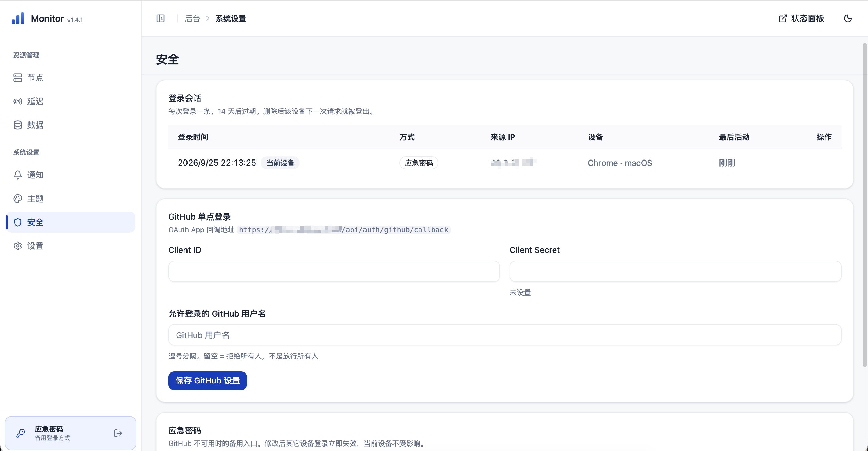Click the 设置 gear icon in sidebar
This screenshot has width=868, height=451.
(x=18, y=246)
